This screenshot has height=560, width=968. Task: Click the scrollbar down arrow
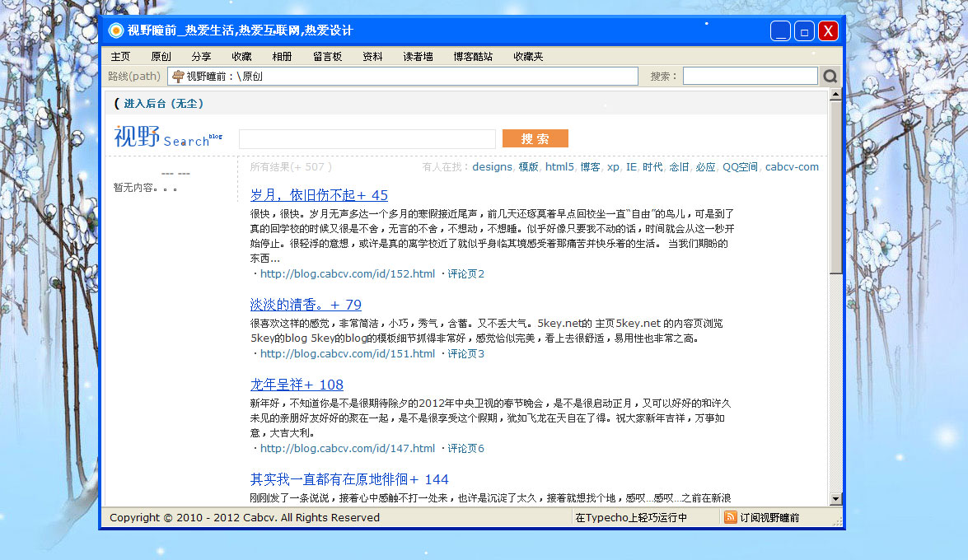(836, 499)
